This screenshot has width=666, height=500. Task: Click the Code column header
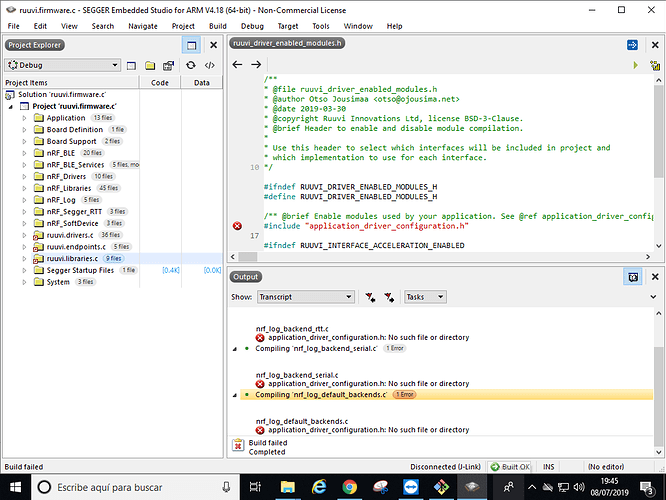click(160, 82)
